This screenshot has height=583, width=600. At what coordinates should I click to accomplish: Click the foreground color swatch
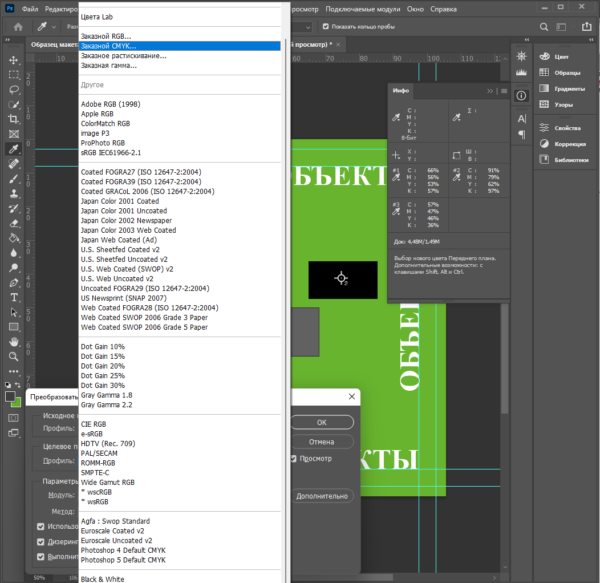click(x=10, y=396)
